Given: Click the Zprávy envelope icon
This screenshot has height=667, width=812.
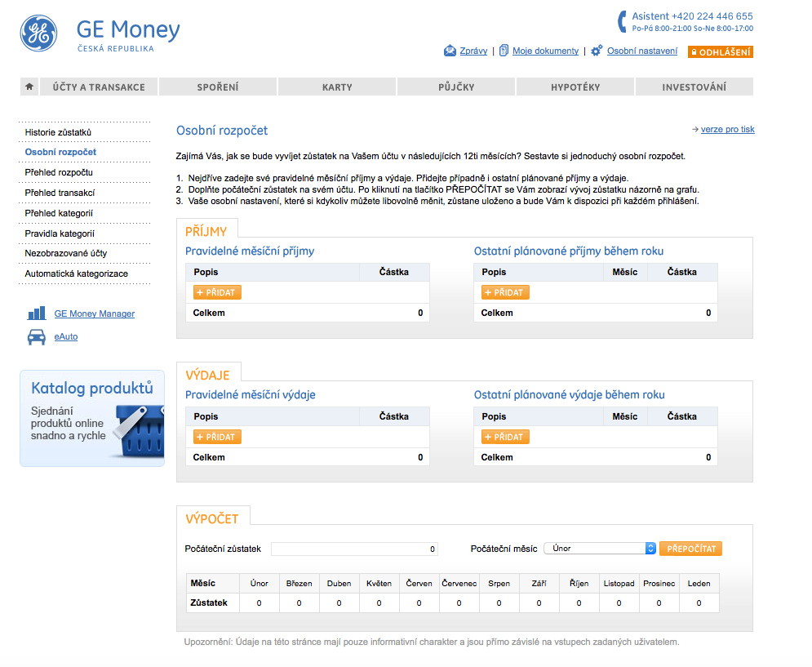Looking at the screenshot, I should pyautogui.click(x=450, y=51).
